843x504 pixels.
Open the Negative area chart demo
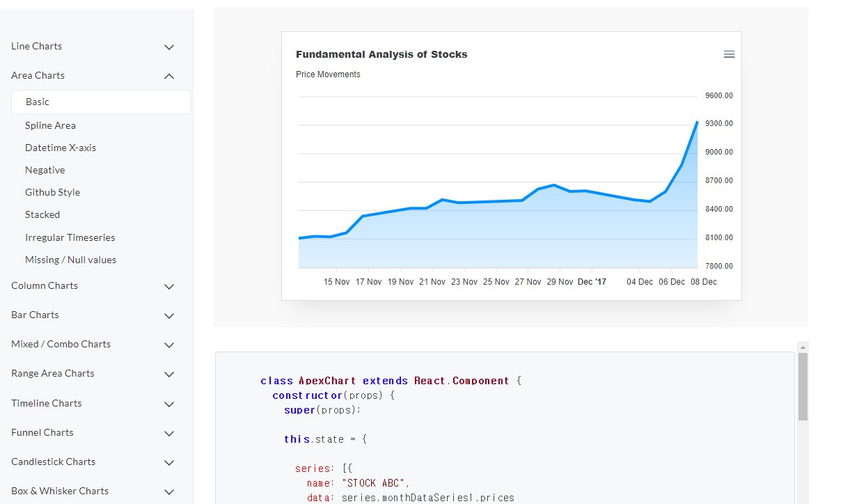pos(45,170)
